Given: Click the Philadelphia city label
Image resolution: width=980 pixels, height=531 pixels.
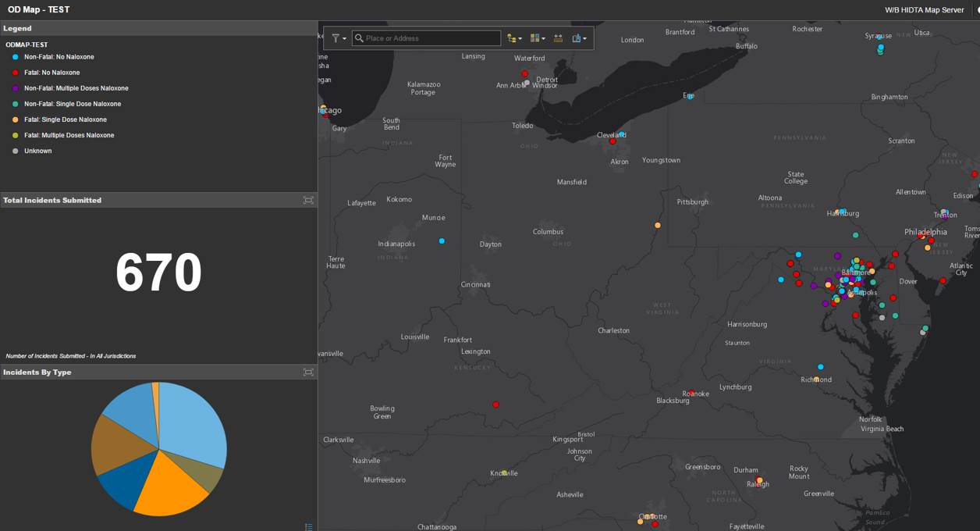Looking at the screenshot, I should 925,232.
